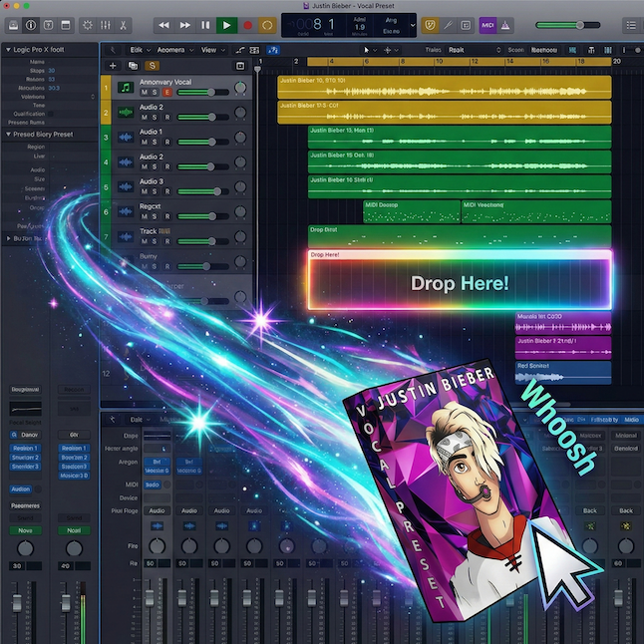Collapse the Presed Biory Preset section
644x644 pixels.
click(8, 135)
